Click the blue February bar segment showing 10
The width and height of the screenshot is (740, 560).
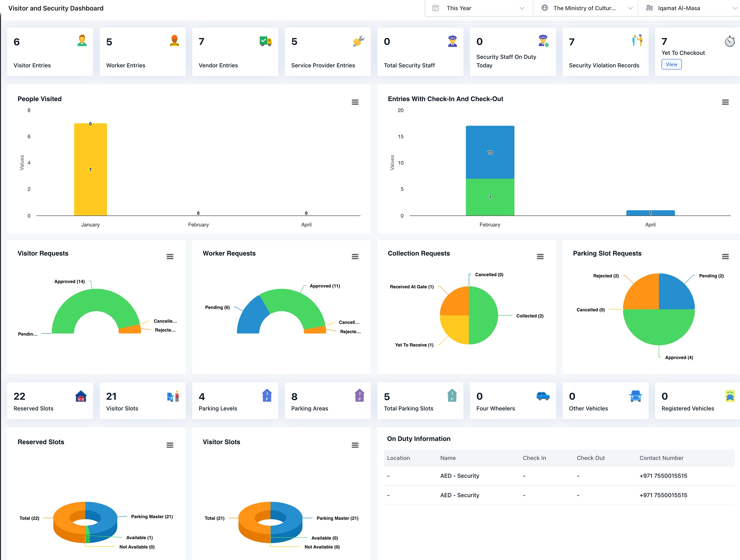pos(490,152)
